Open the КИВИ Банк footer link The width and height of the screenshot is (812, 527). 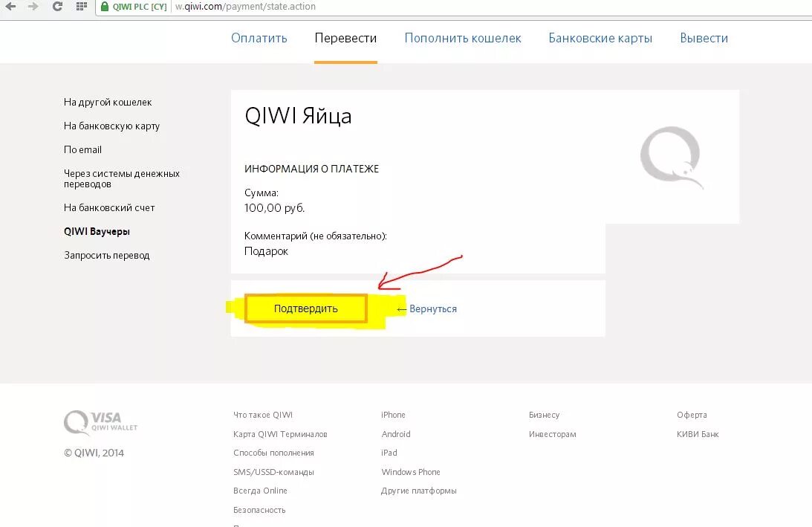(698, 434)
